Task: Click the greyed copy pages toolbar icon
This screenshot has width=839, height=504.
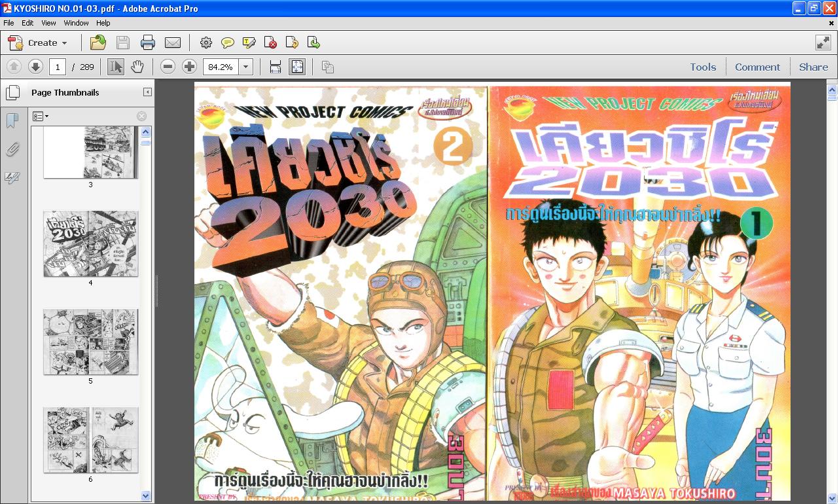Action: [x=328, y=67]
